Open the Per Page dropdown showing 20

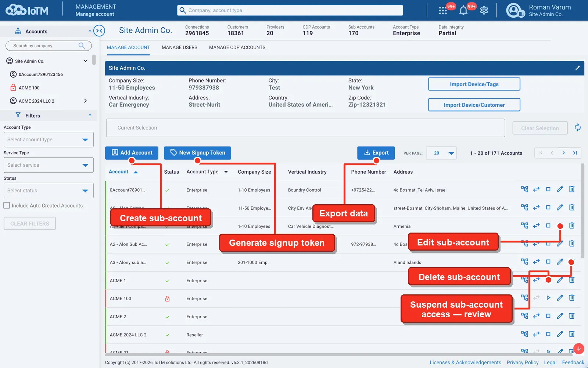(441, 153)
